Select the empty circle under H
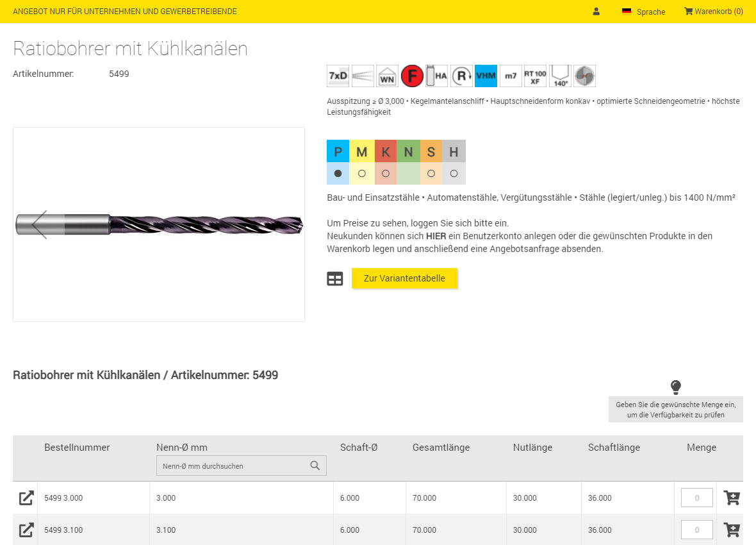 (454, 173)
